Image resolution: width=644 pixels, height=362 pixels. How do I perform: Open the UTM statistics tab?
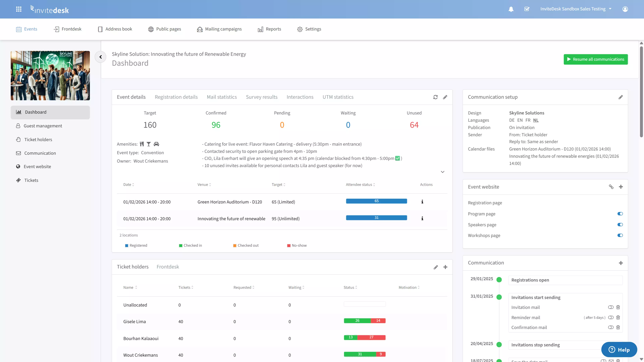point(338,97)
